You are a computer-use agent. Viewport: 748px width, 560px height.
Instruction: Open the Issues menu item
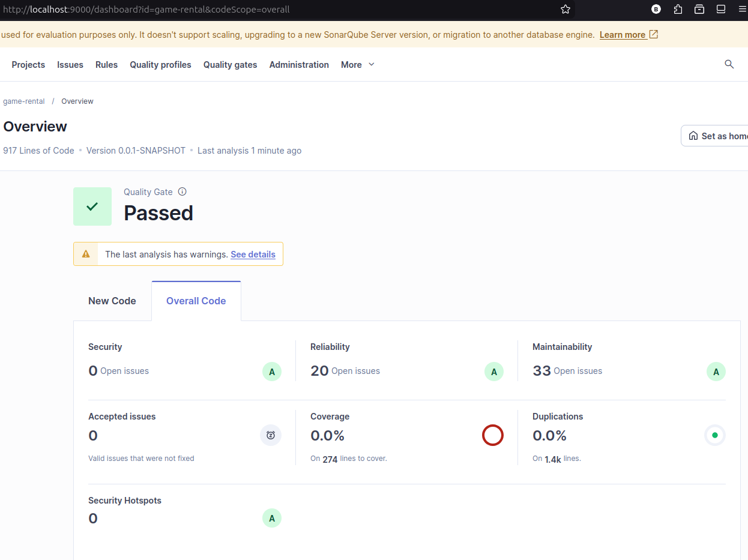click(x=70, y=64)
